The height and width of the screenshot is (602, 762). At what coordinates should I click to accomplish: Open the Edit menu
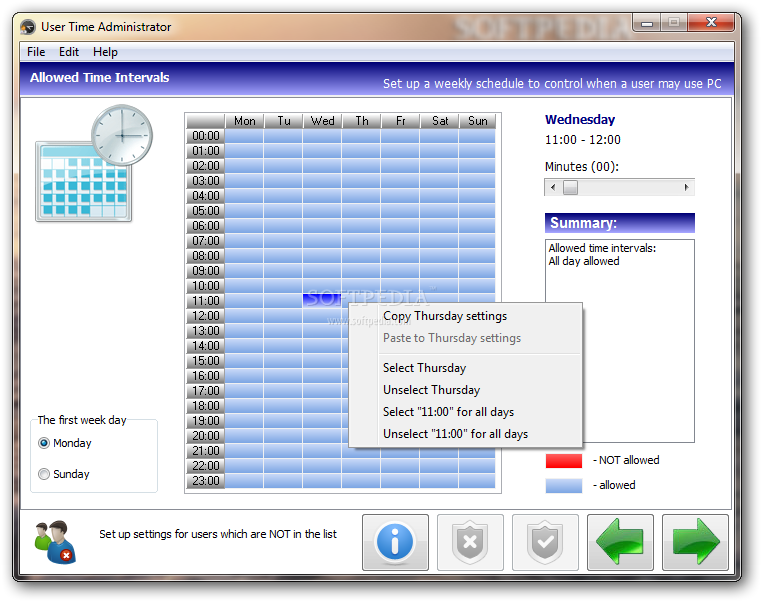69,52
